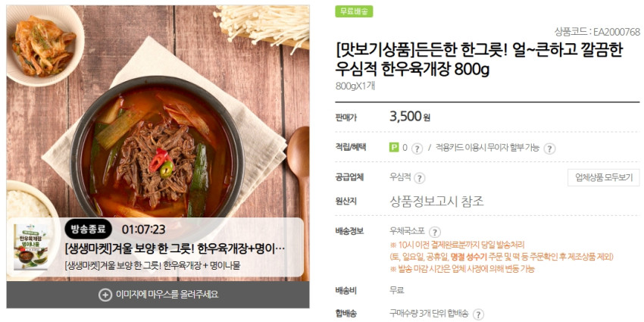Open the help icon next to 구매수량 3개 단위 합배송

(478, 314)
